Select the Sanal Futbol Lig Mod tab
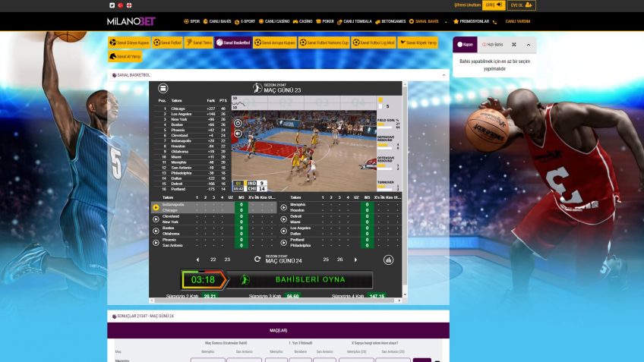Image resolution: width=644 pixels, height=362 pixels. pos(374,42)
